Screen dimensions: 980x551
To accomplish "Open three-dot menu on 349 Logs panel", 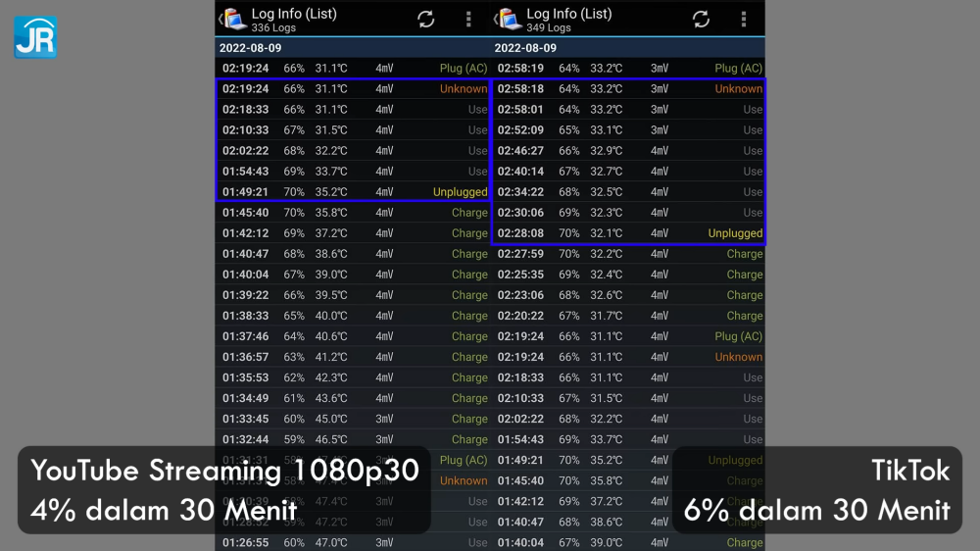I will (x=744, y=19).
